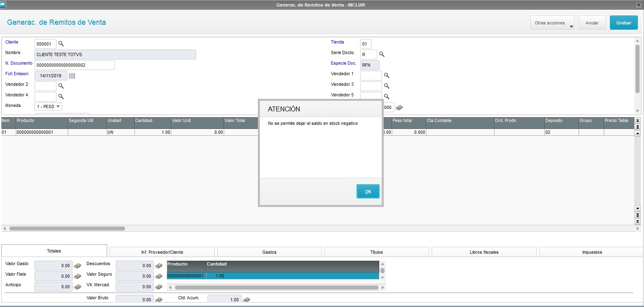The height and width of the screenshot is (307, 644).
Task: Click the grid scroll-right arrow
Action: click(x=638, y=229)
